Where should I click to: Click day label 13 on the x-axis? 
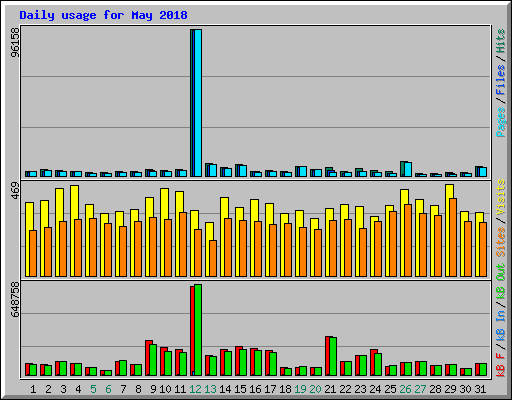click(210, 389)
